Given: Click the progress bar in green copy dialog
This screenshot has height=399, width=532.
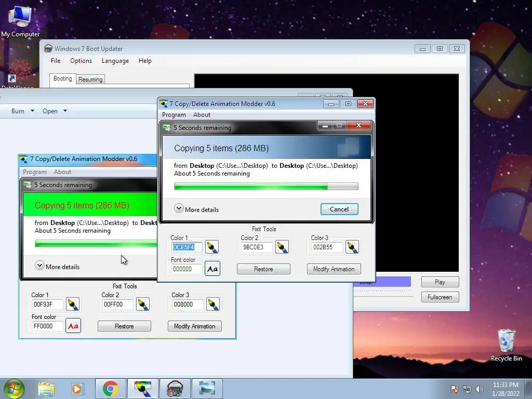Looking at the screenshot, I should (96, 243).
